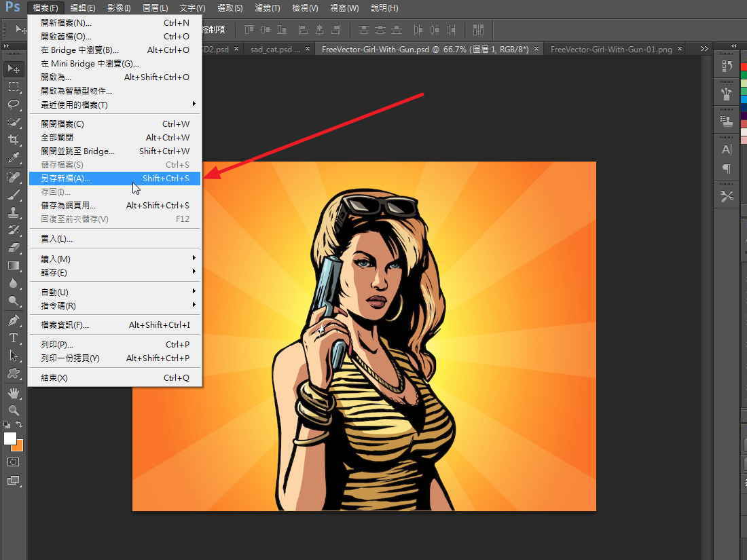
Task: Click Distribute Horizontal Centers in options bar
Action: pyautogui.click(x=435, y=30)
